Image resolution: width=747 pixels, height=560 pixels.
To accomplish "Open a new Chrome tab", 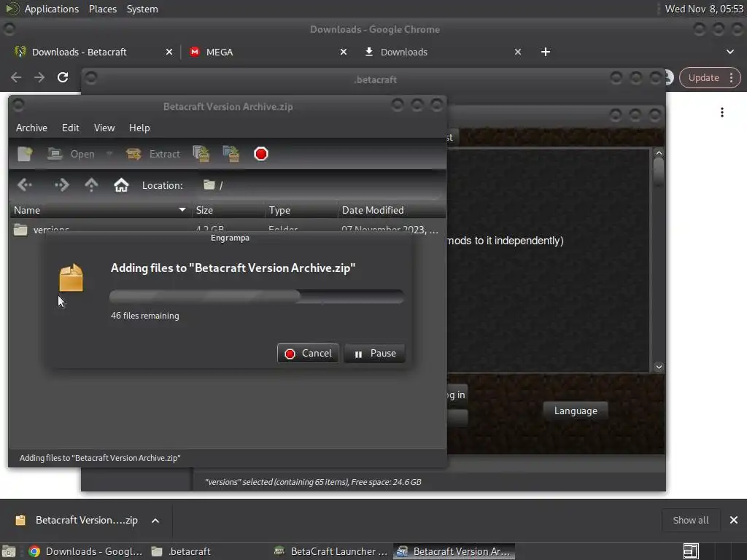I will pos(546,52).
